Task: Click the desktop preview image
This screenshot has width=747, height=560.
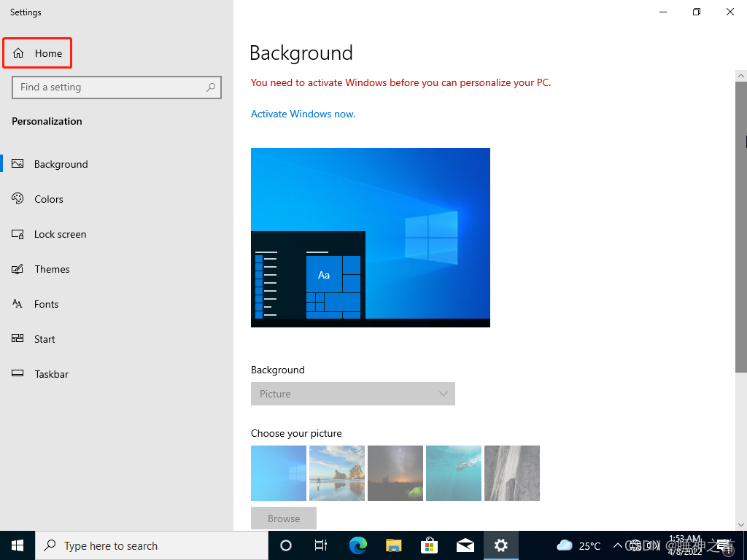Action: [x=371, y=238]
